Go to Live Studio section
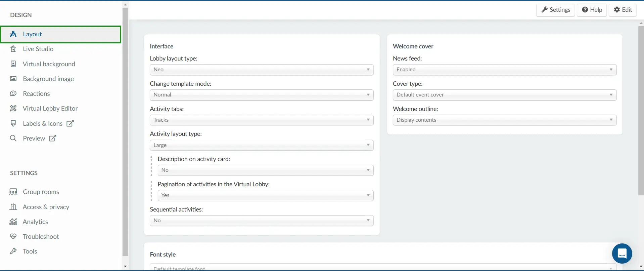This screenshot has height=271, width=644. (x=38, y=49)
